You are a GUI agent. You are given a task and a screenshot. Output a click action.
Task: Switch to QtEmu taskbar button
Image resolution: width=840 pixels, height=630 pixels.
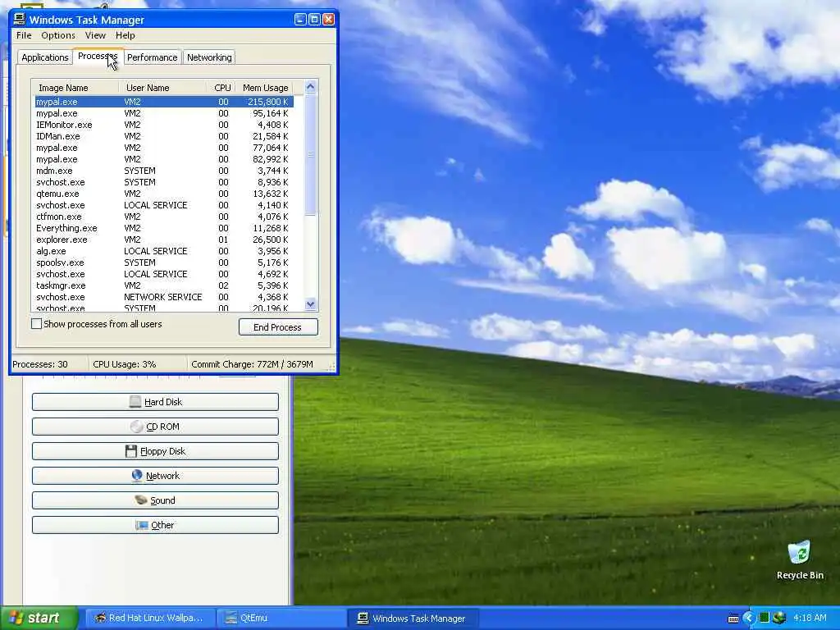point(282,619)
